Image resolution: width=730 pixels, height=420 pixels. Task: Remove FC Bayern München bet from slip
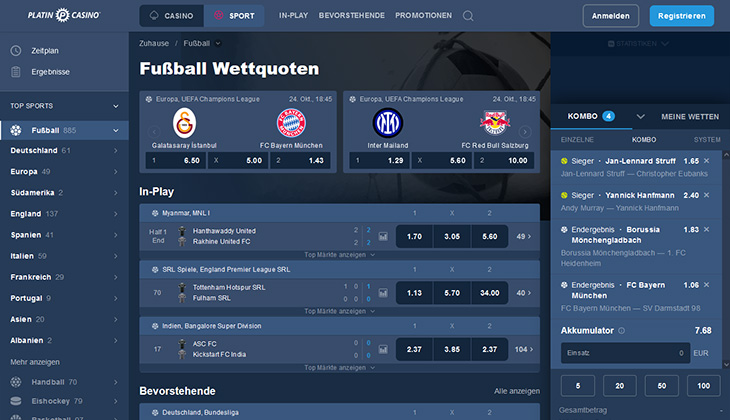click(x=707, y=285)
